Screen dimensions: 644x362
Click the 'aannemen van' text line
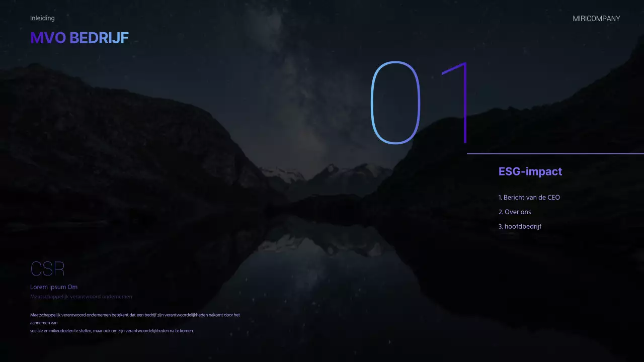click(44, 323)
